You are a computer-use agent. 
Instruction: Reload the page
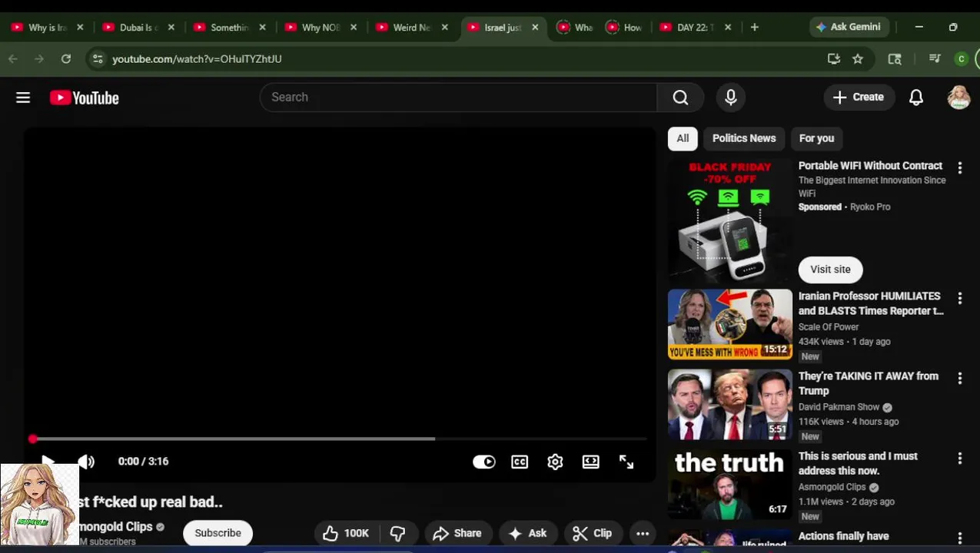tap(66, 58)
